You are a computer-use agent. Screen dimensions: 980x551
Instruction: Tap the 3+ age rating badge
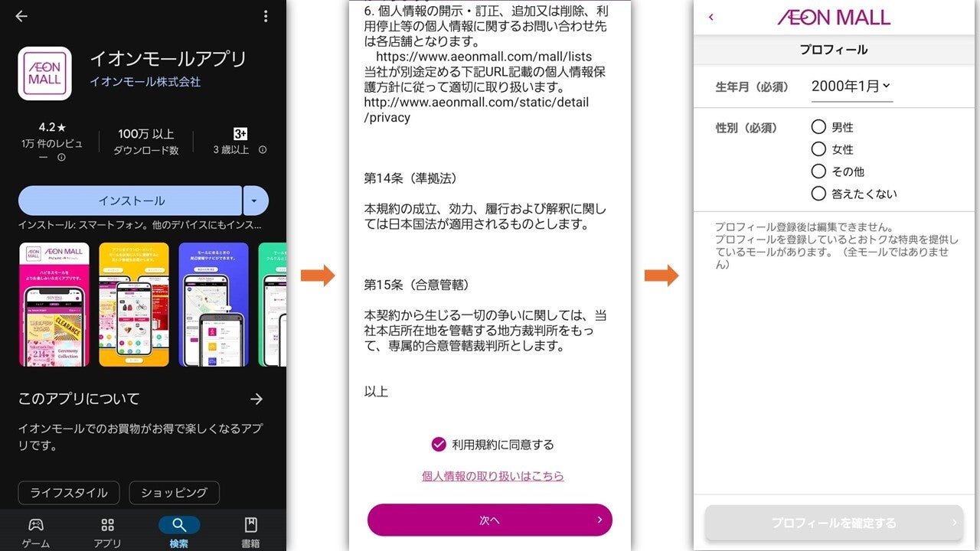tap(240, 134)
